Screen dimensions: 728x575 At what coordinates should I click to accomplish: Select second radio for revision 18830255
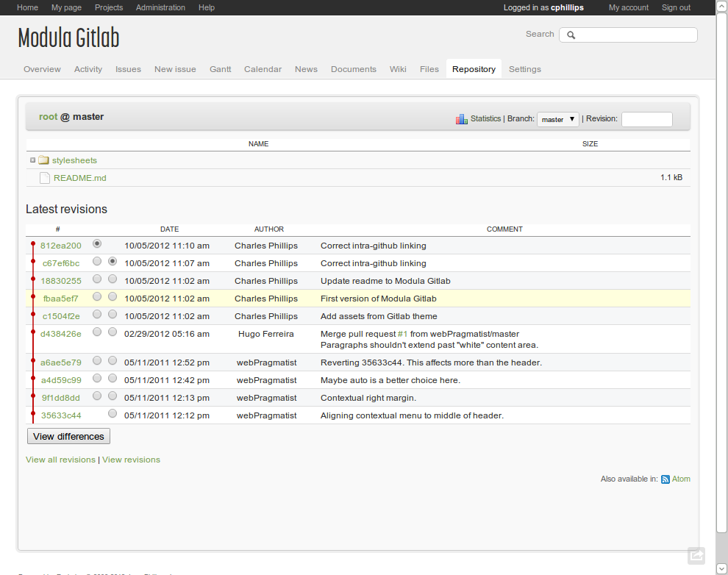click(113, 279)
